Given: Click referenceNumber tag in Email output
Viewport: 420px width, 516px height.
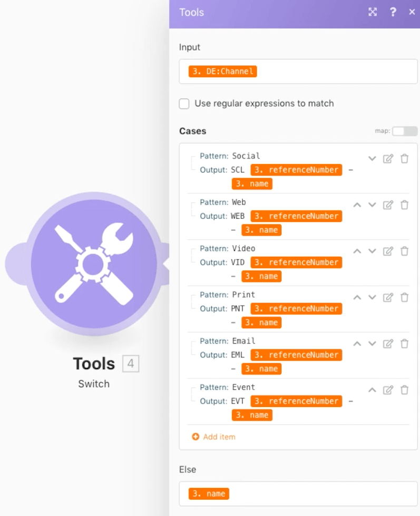Looking at the screenshot, I should pyautogui.click(x=296, y=355).
